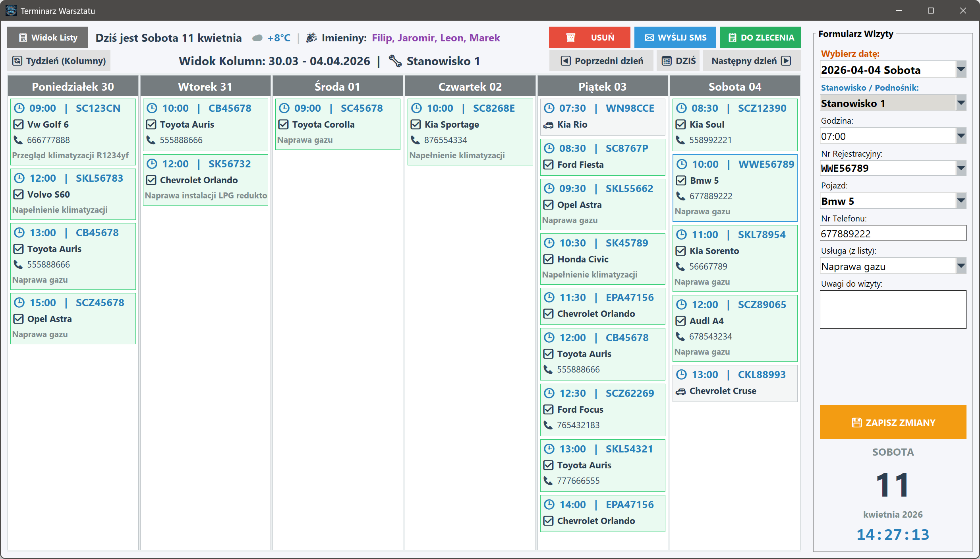Switch to Widok Listy view
This screenshot has width=980, height=559.
pyautogui.click(x=48, y=37)
